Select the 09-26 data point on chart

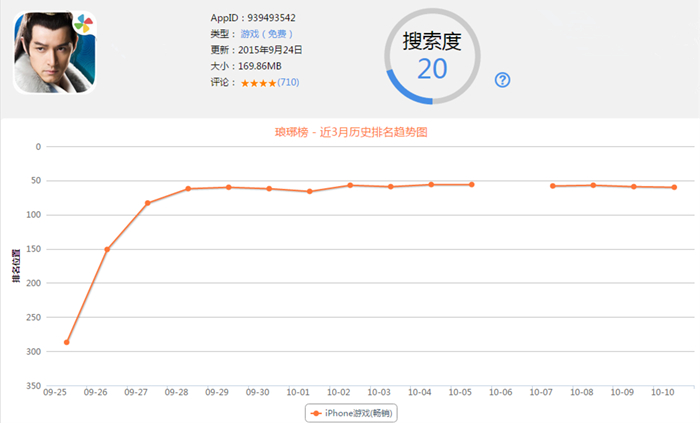pos(107,249)
